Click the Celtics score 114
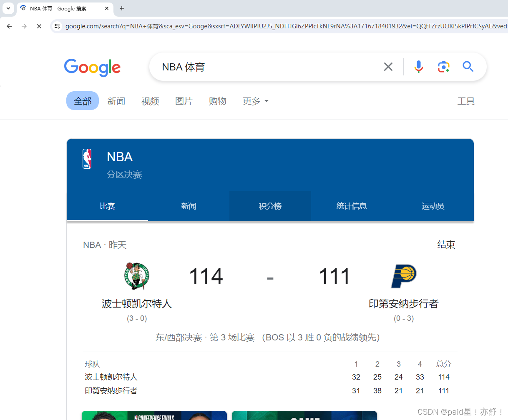 [206, 276]
